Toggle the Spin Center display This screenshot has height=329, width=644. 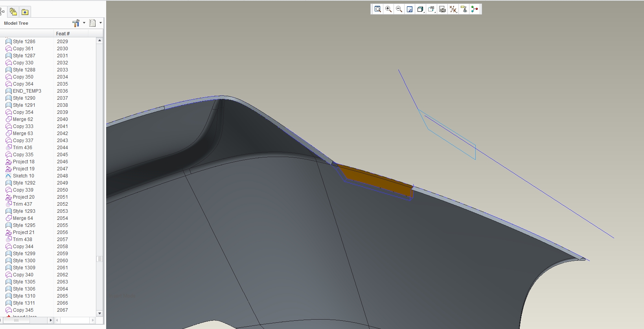[475, 9]
